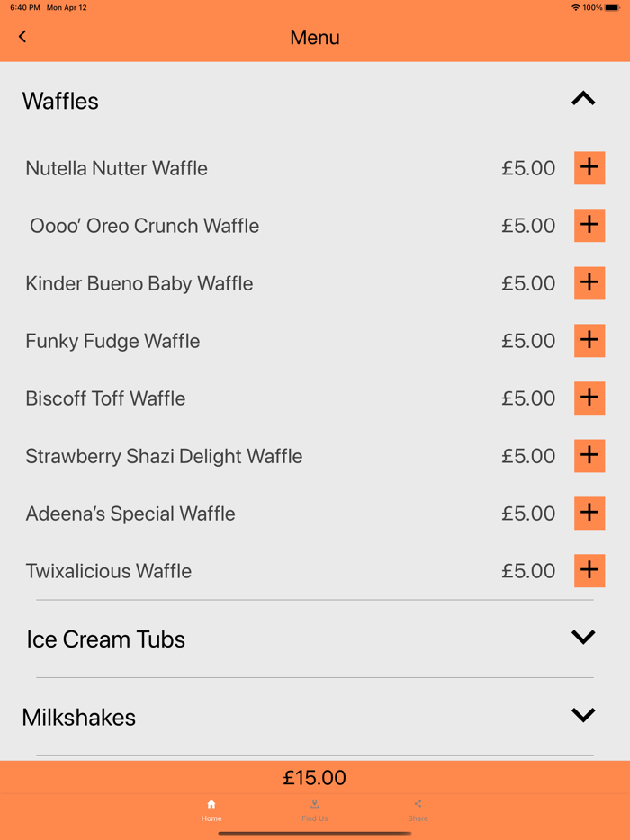Add Funky Fudge Waffle to basket
Viewport: 630px width, 840px height.
tap(589, 341)
